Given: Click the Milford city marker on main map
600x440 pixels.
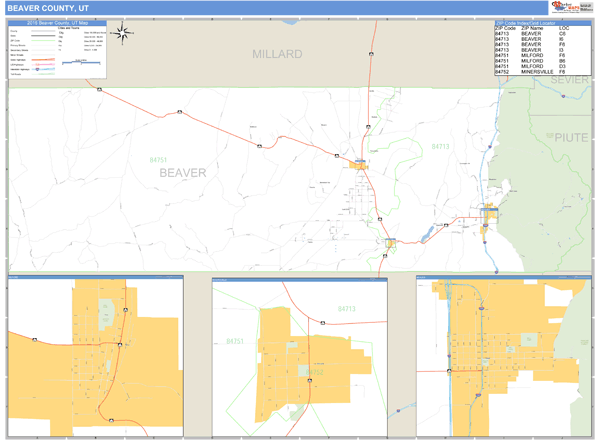Looking at the screenshot, I should (359, 165).
